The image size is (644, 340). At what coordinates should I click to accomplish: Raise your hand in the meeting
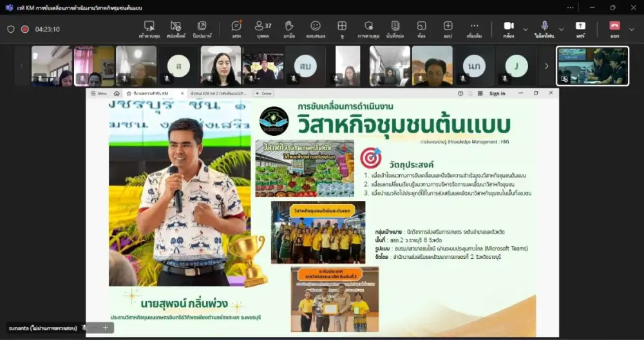click(289, 28)
